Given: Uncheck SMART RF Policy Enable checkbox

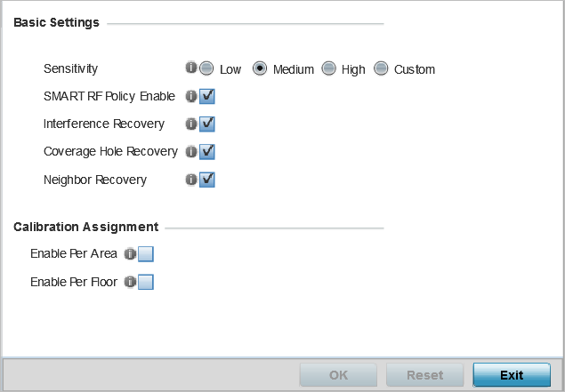Looking at the screenshot, I should 207,96.
